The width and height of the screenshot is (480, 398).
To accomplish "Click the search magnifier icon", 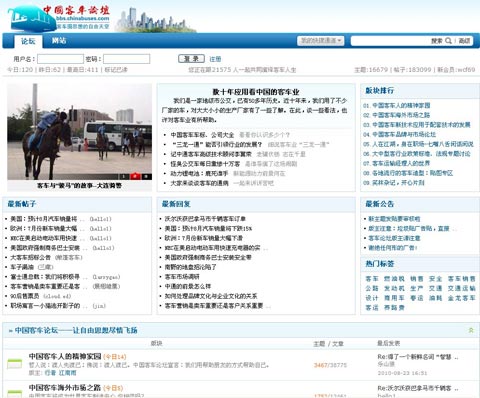I will coord(448,41).
